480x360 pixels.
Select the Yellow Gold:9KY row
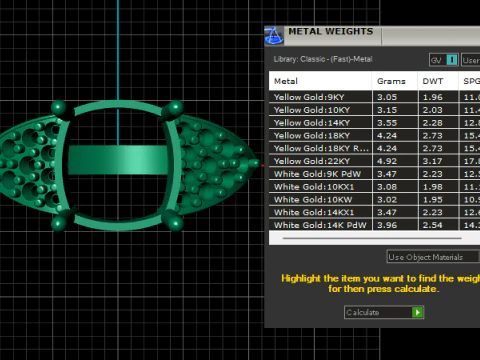tap(374, 97)
